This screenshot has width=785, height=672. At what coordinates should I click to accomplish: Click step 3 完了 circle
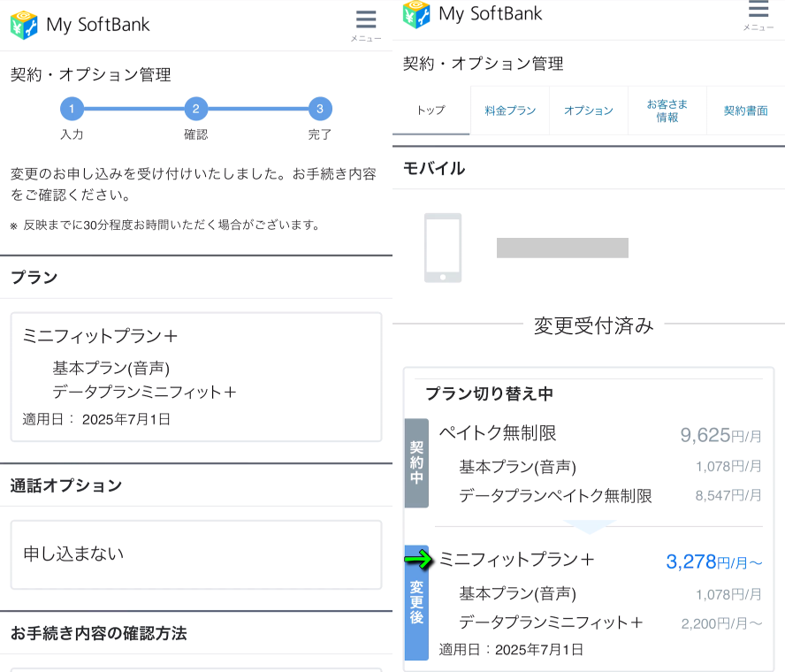[x=320, y=109]
